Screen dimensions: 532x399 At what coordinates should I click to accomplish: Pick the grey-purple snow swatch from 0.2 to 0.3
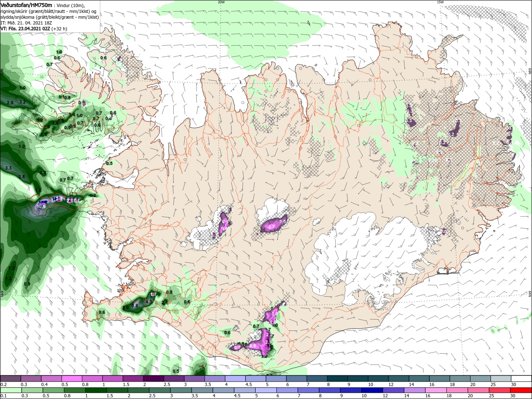[10, 379]
